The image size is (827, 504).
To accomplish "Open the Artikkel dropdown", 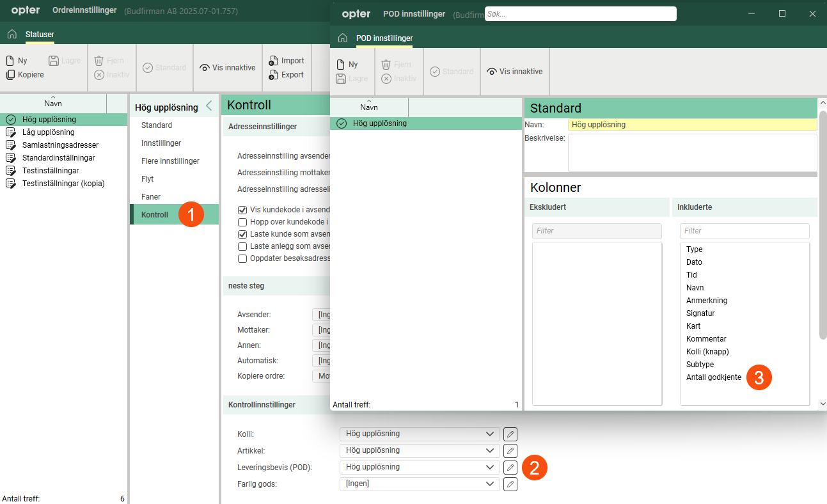I will click(490, 451).
